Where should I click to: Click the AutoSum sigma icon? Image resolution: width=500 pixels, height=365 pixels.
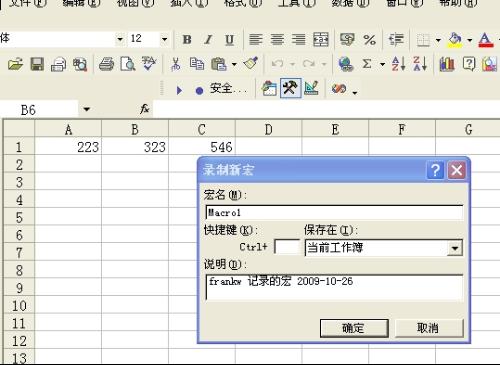367,64
